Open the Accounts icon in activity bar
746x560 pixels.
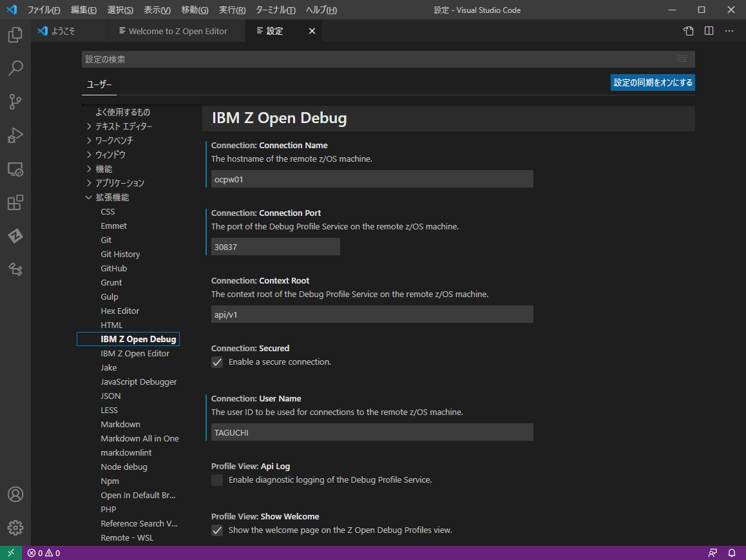[x=15, y=494]
